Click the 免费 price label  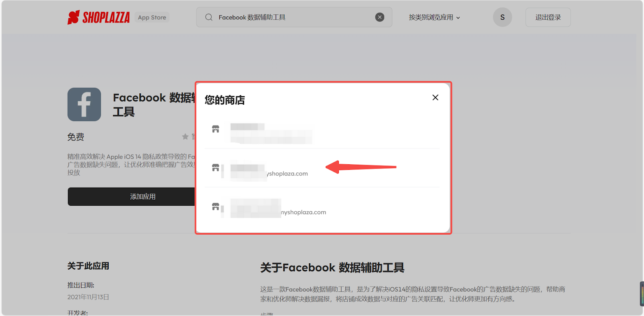coord(76,137)
